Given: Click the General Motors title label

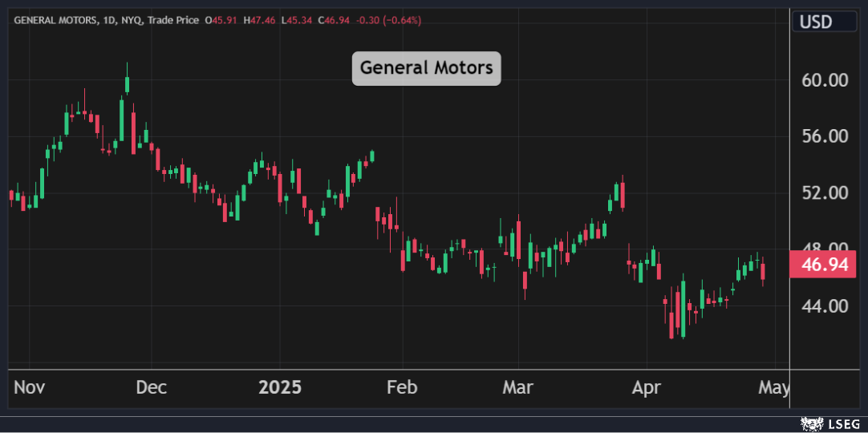Looking at the screenshot, I should coord(426,68).
